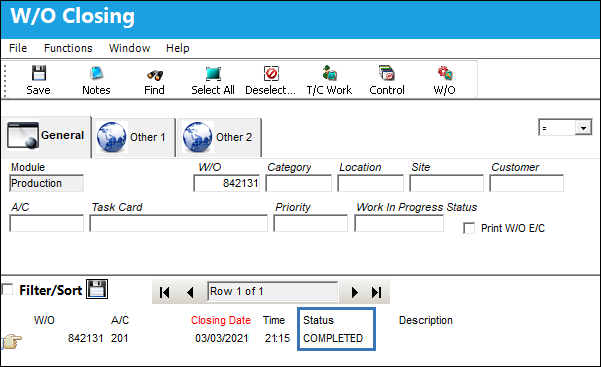Screen dimensions: 601x367
Task: Go to next row arrow
Action: [355, 292]
